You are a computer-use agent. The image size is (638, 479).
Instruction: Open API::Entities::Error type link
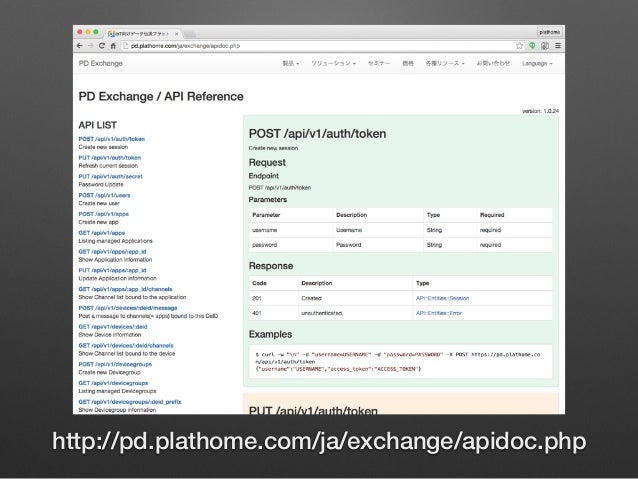439,313
